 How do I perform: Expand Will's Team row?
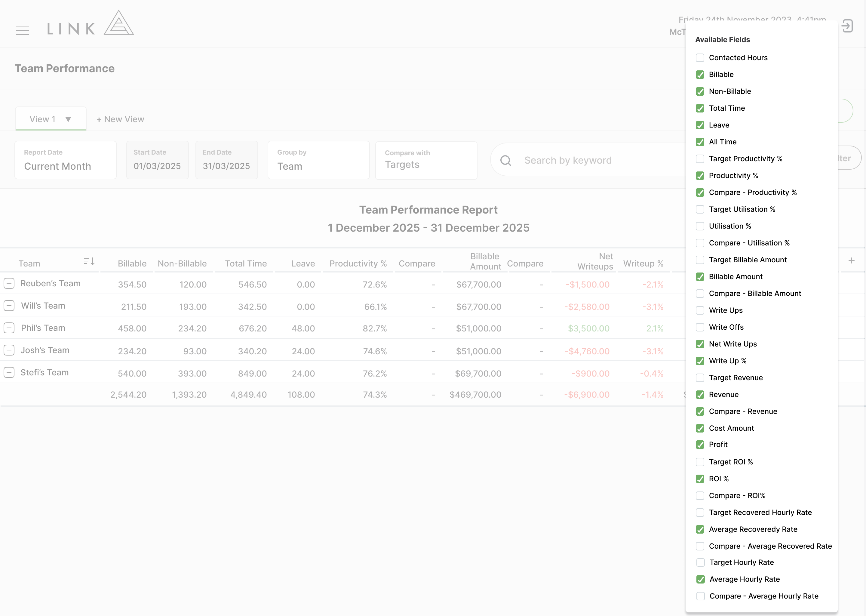coord(9,306)
